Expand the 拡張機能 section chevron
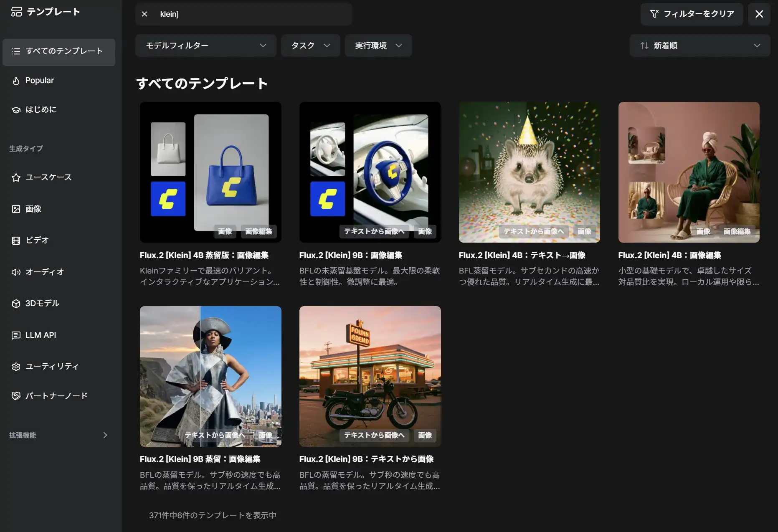 (105, 435)
